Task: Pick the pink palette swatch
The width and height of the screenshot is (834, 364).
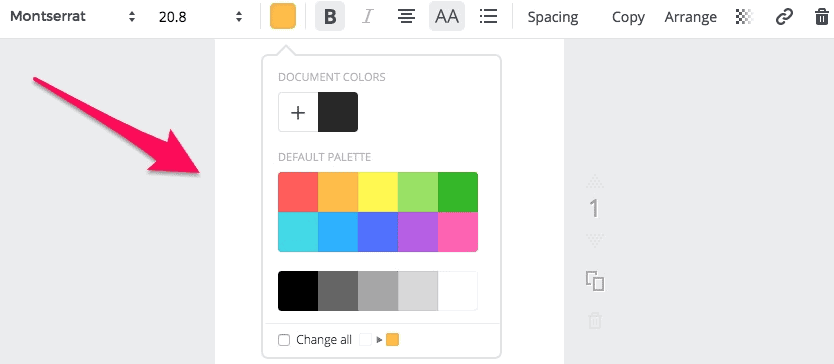Action: pos(458,232)
